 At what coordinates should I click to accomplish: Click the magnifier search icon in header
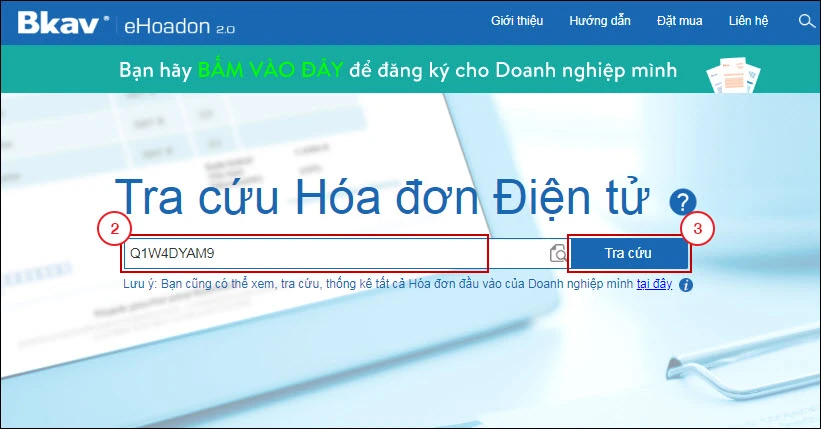(x=806, y=21)
